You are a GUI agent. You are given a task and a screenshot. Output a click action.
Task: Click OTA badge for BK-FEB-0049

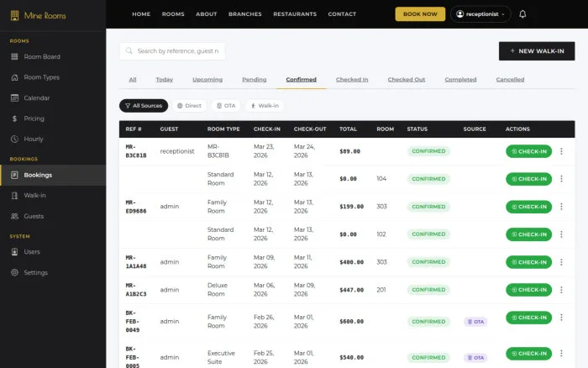coord(475,322)
